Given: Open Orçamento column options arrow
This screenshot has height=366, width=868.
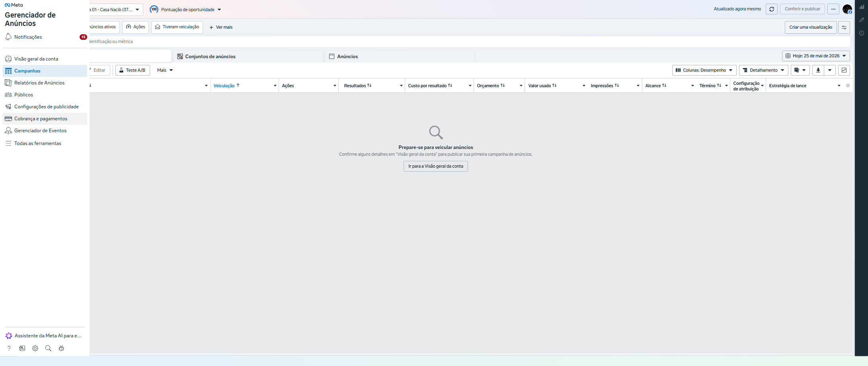Looking at the screenshot, I should [x=521, y=86].
